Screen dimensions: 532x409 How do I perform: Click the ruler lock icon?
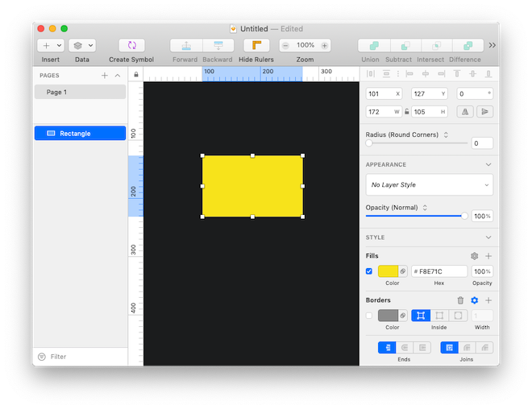click(135, 75)
